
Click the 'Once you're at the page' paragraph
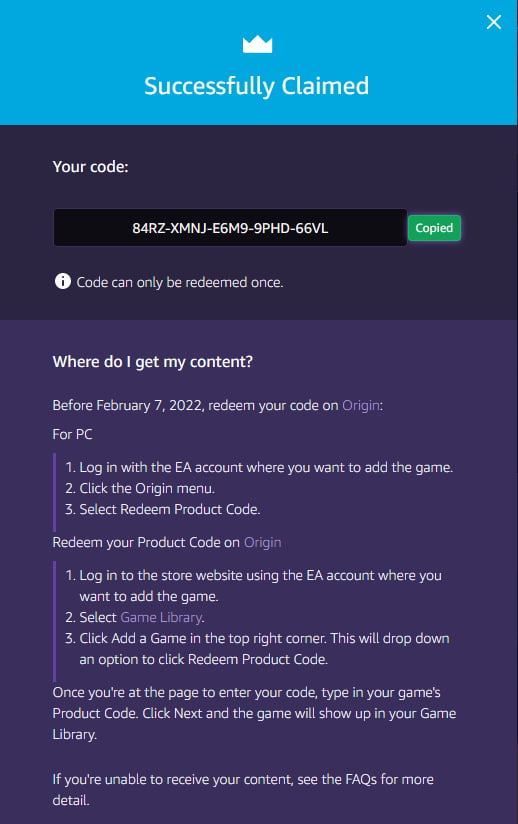click(254, 713)
